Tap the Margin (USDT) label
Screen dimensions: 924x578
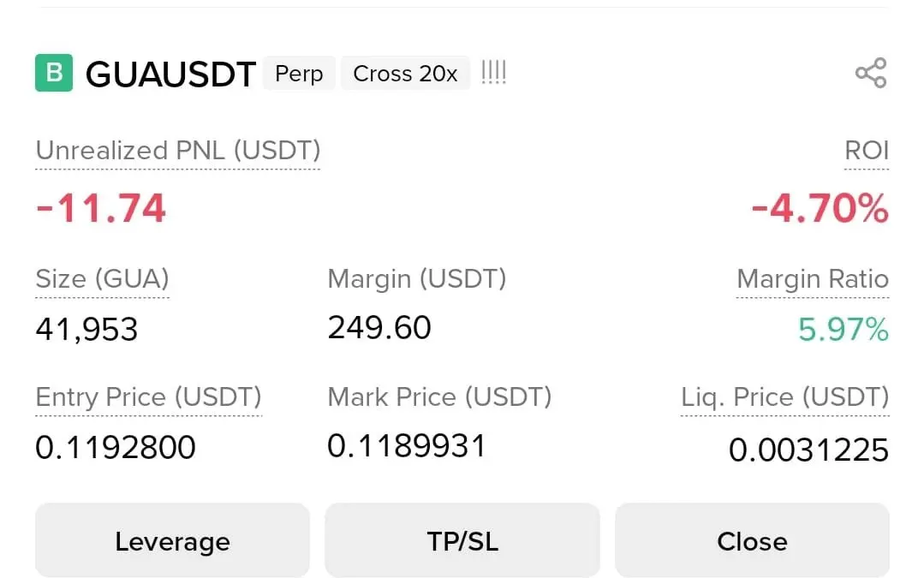(417, 279)
